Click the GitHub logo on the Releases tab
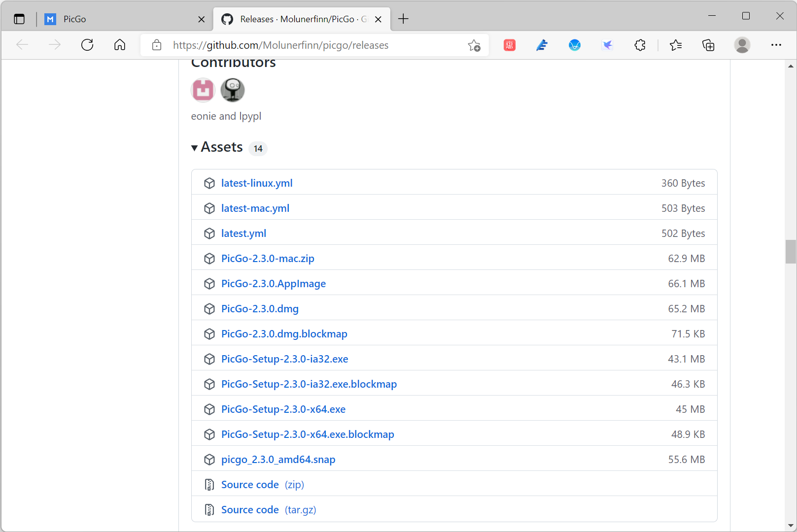This screenshot has width=797, height=532. [227, 19]
